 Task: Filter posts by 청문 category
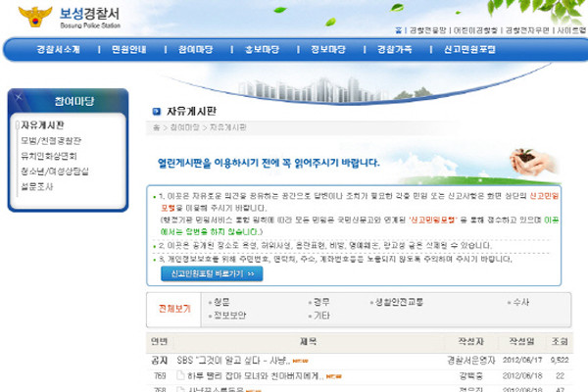(221, 302)
